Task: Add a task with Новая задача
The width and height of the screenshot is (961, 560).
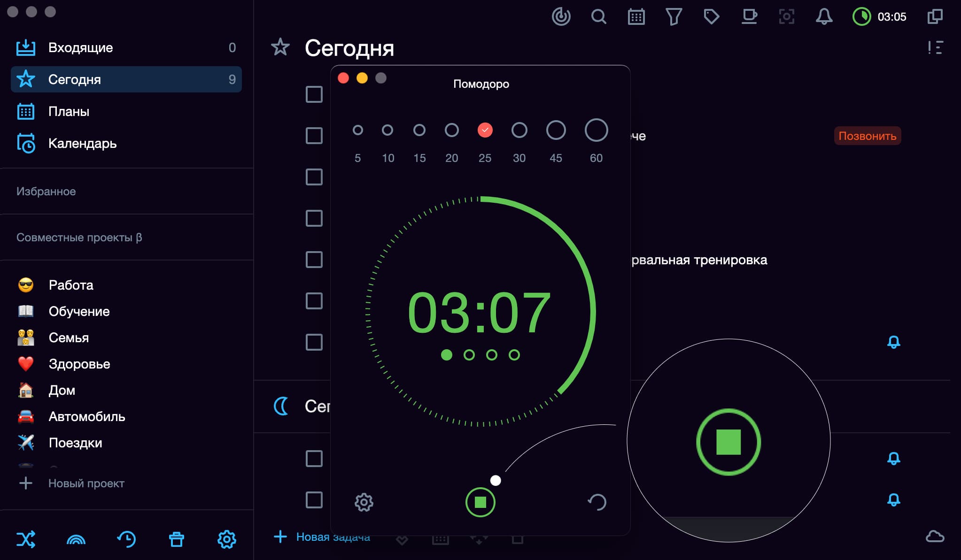Action: click(322, 537)
